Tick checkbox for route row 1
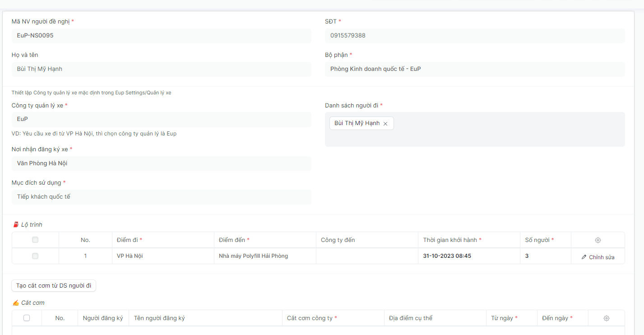Screen dimensions: 644x335 click(35, 256)
